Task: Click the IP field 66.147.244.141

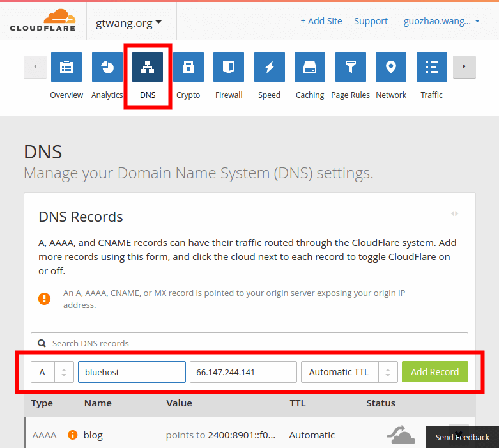Action: tap(243, 372)
